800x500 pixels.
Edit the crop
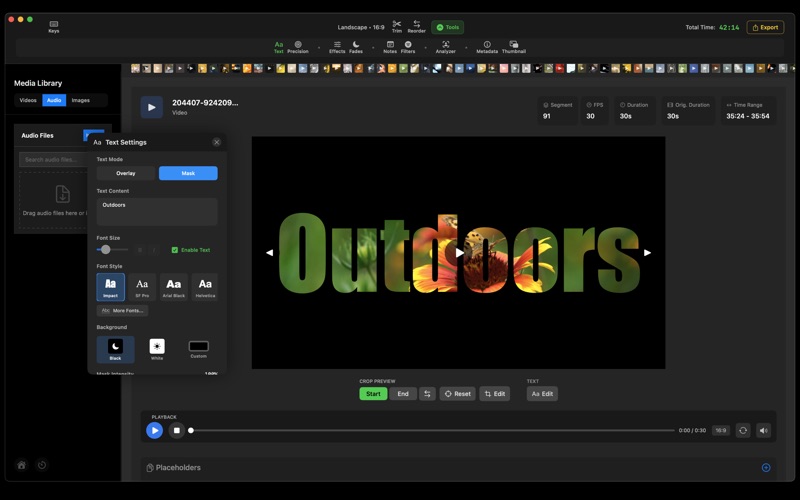coord(494,394)
